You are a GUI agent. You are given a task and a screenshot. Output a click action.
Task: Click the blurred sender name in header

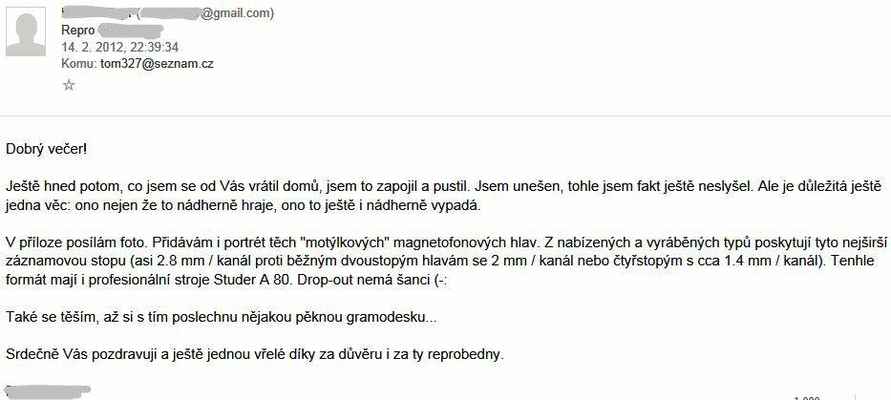(x=97, y=12)
